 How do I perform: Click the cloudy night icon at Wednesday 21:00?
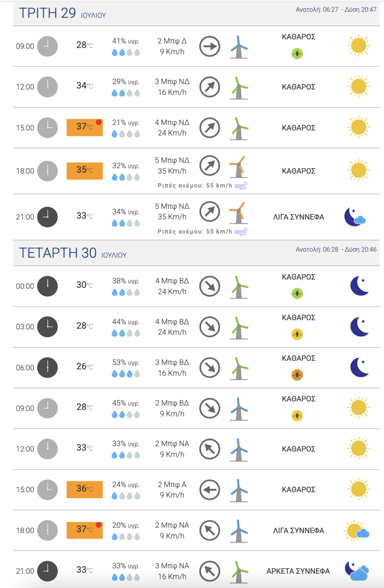tap(357, 571)
